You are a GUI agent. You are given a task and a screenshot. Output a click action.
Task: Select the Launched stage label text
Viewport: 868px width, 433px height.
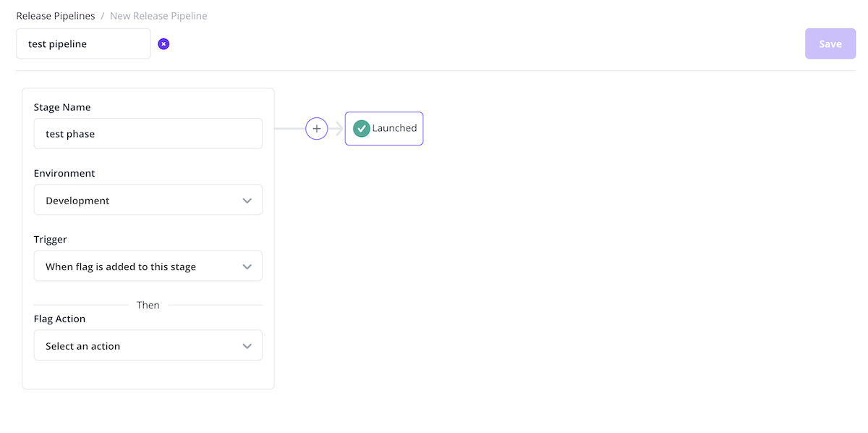(394, 128)
